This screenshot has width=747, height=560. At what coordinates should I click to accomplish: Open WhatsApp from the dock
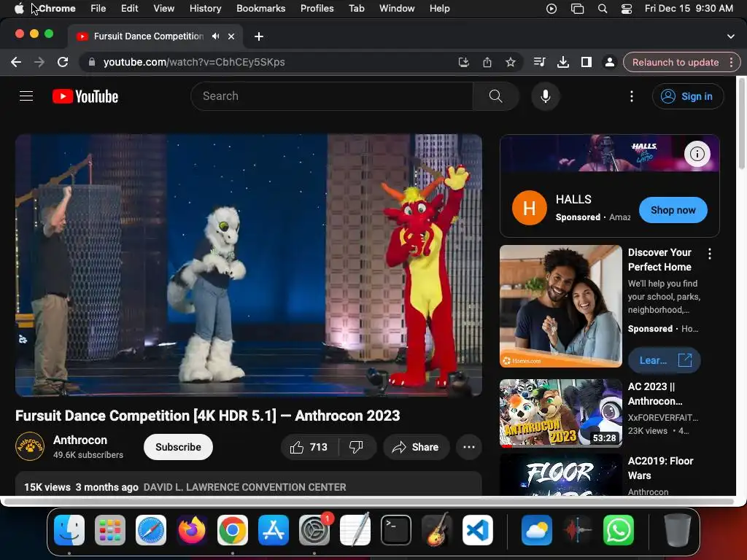(619, 530)
